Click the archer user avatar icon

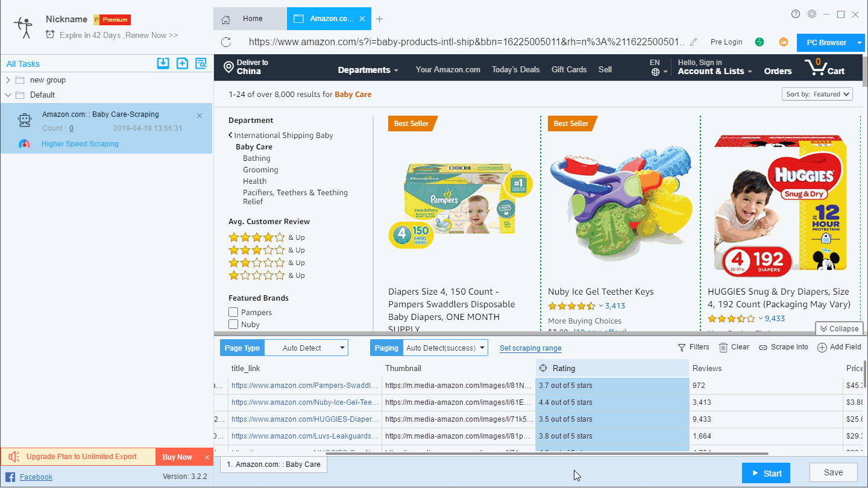pos(24,28)
